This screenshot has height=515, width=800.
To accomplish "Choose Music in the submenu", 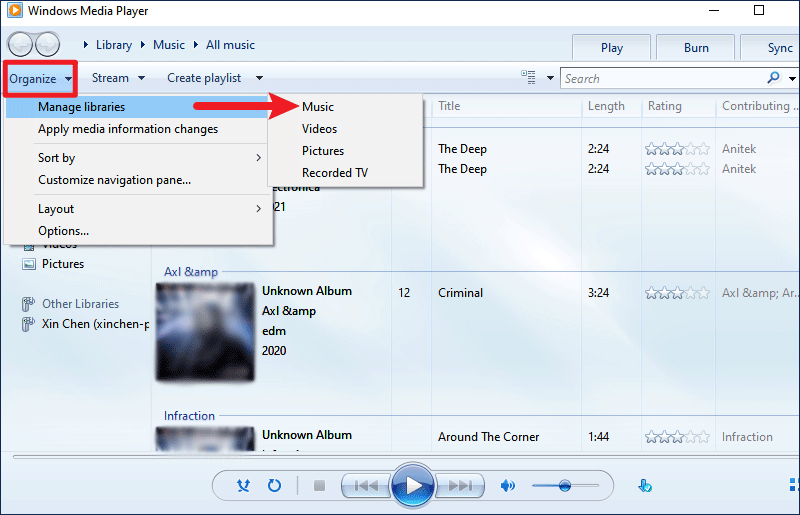I will [x=317, y=107].
